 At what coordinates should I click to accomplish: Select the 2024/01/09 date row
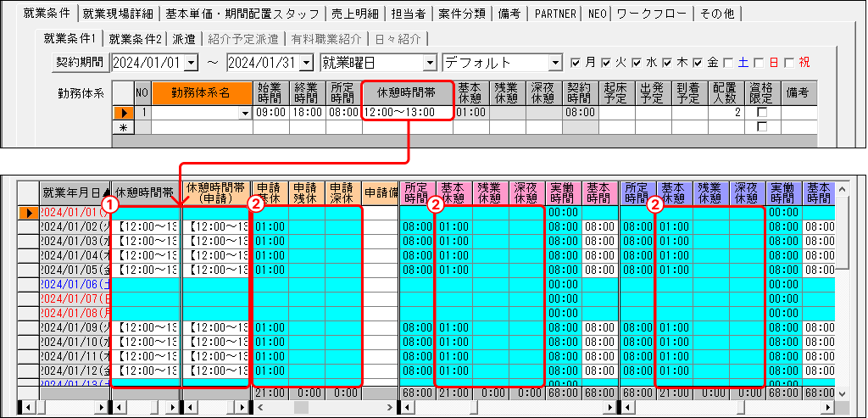coord(75,327)
